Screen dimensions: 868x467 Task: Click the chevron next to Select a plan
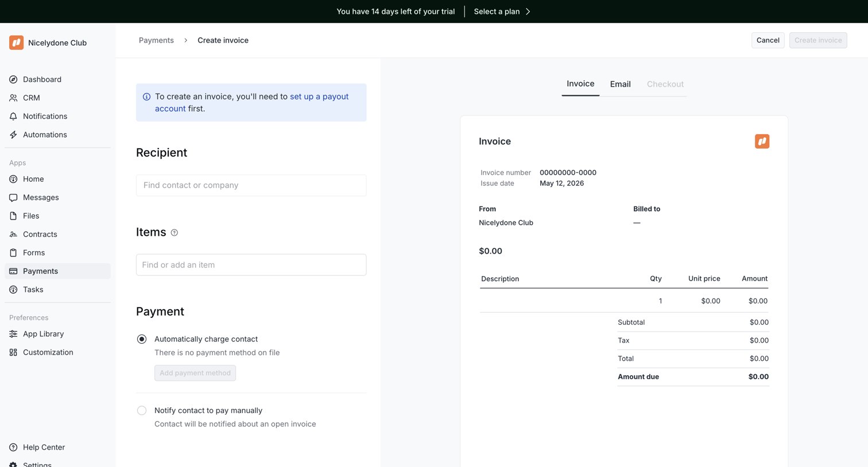[x=528, y=11]
